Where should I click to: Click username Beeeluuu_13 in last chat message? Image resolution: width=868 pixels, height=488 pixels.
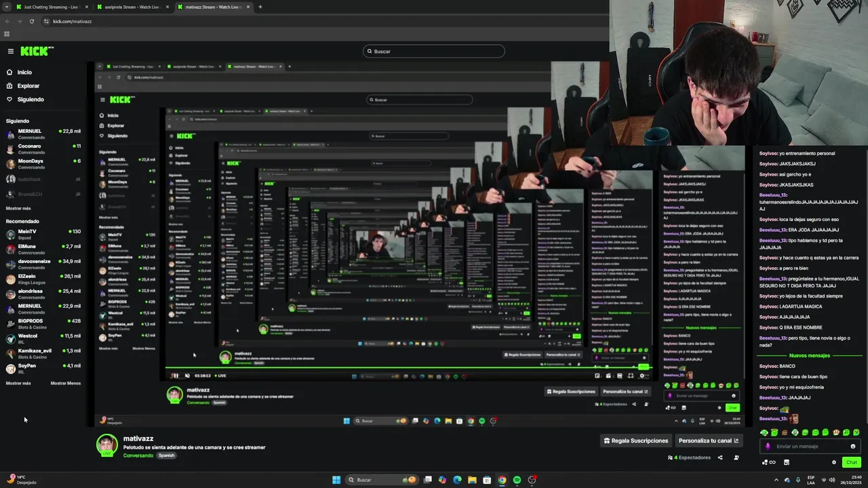[773, 419]
